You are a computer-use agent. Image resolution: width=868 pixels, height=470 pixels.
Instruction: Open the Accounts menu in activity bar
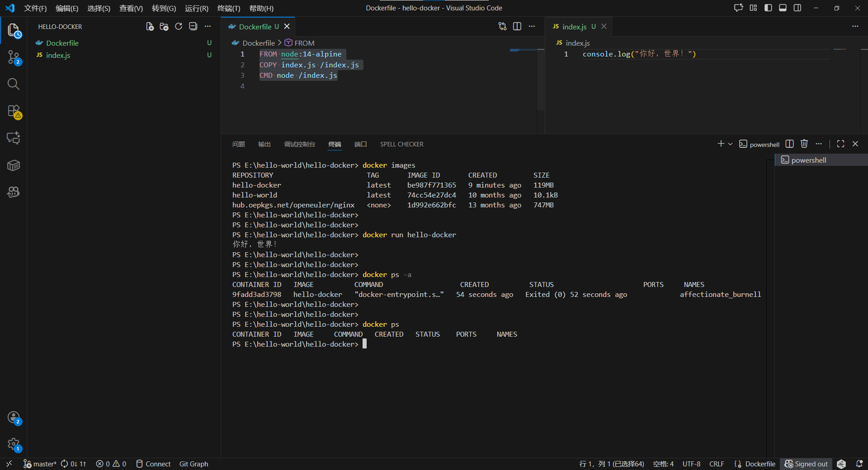click(14, 418)
